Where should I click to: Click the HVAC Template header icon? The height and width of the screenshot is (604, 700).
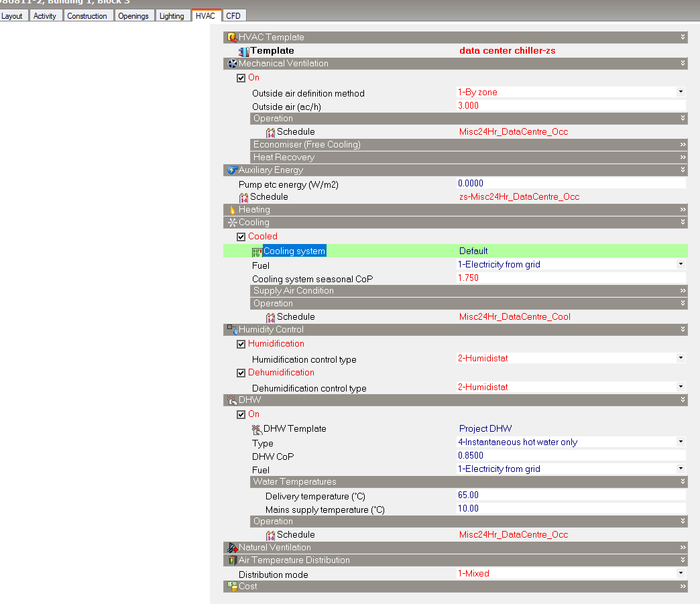[232, 37]
